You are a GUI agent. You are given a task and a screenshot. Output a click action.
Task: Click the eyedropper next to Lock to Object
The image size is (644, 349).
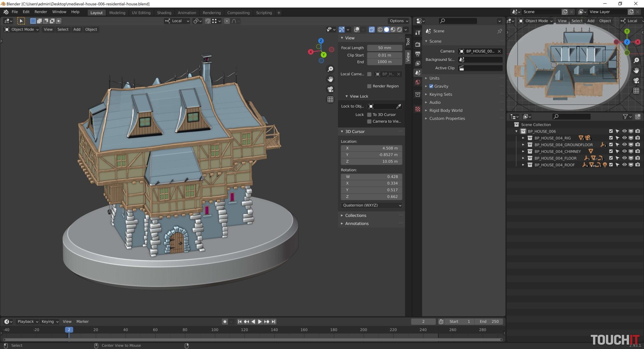[398, 106]
